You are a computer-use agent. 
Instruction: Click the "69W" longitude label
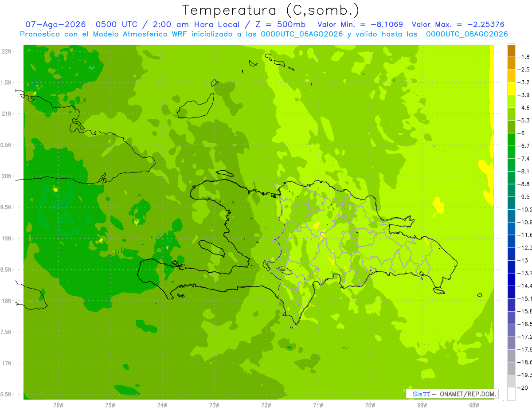coord(422,405)
